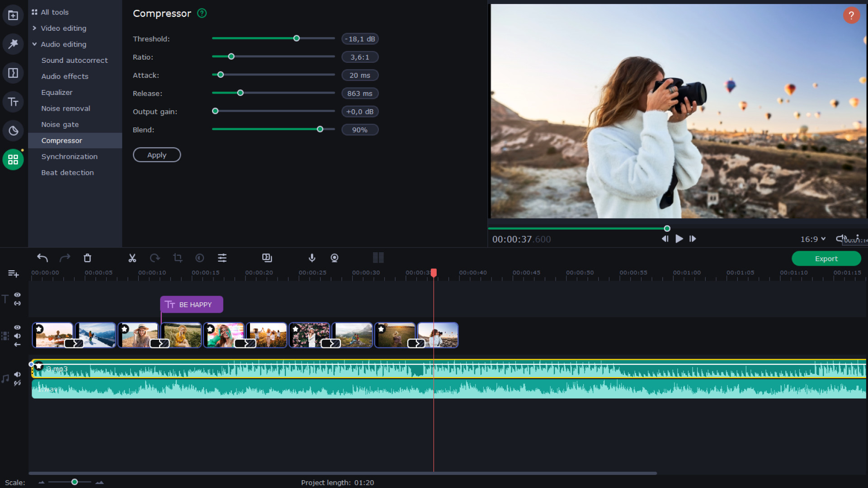Toggle visibility of the titles track
Image resolution: width=868 pixels, height=488 pixels.
[18, 295]
